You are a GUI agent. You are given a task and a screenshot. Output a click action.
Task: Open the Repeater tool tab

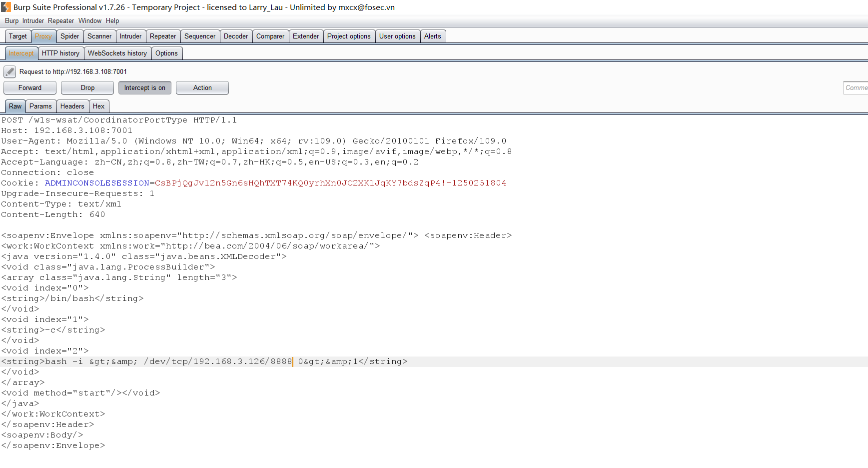(x=163, y=36)
